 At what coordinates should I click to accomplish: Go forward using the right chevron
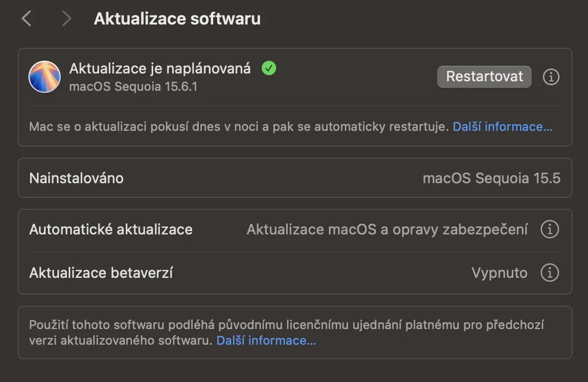(x=67, y=19)
